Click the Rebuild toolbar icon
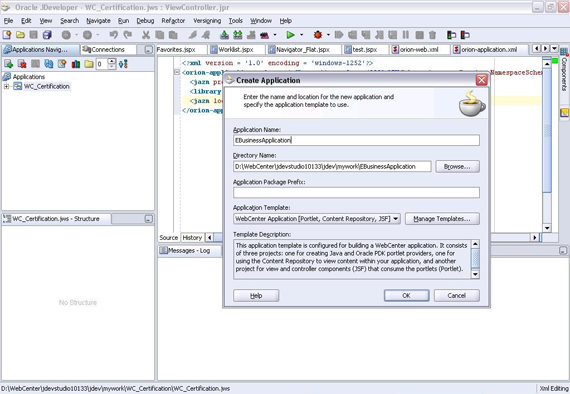570x394 pixels. [x=238, y=35]
